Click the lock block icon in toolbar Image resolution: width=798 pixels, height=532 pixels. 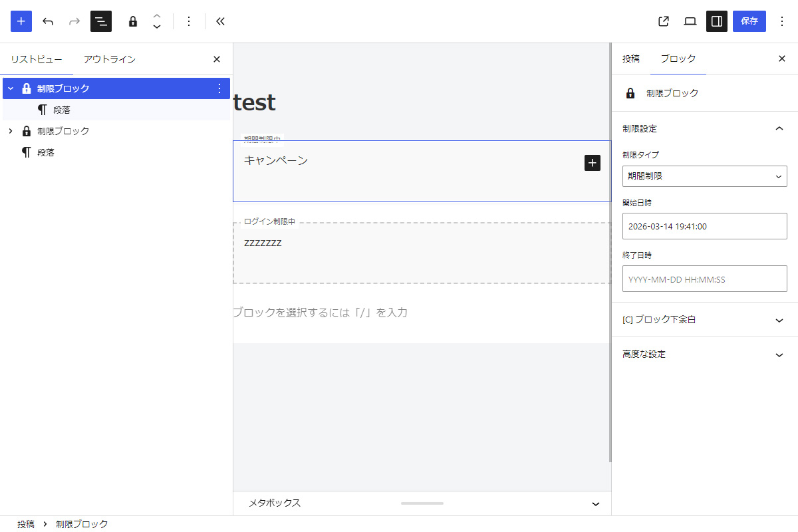[x=133, y=21]
